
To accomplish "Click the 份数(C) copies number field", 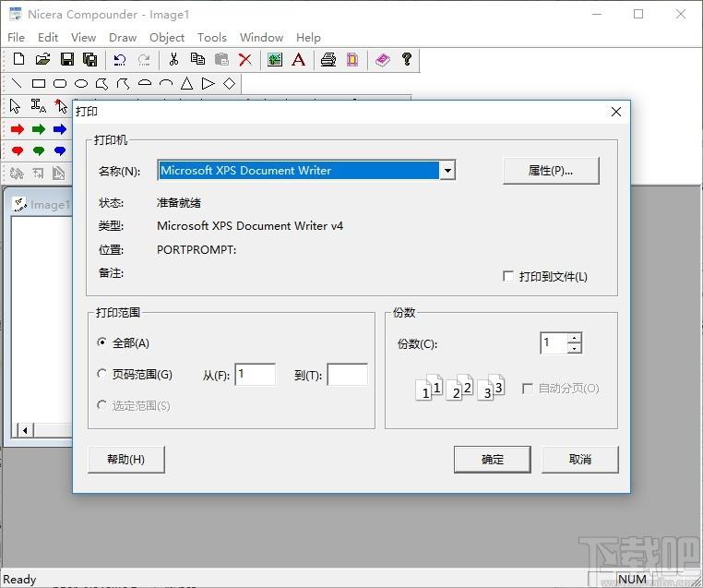I will coord(554,343).
